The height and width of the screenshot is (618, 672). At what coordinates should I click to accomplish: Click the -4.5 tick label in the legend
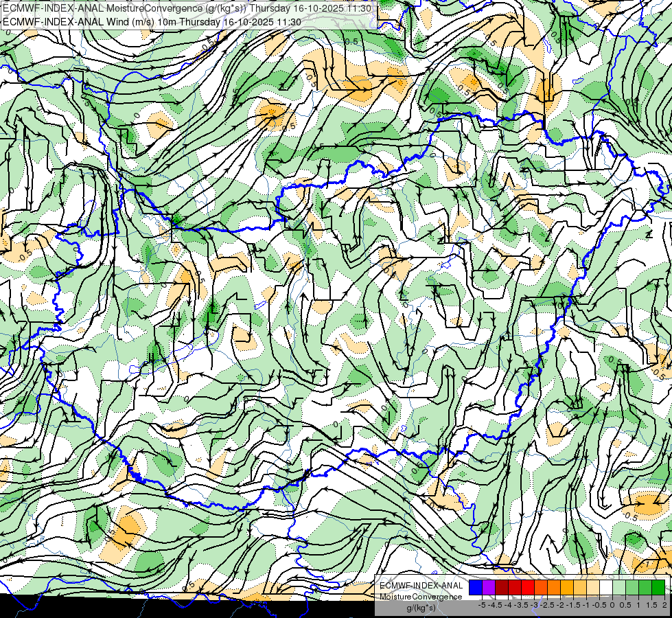495,605
